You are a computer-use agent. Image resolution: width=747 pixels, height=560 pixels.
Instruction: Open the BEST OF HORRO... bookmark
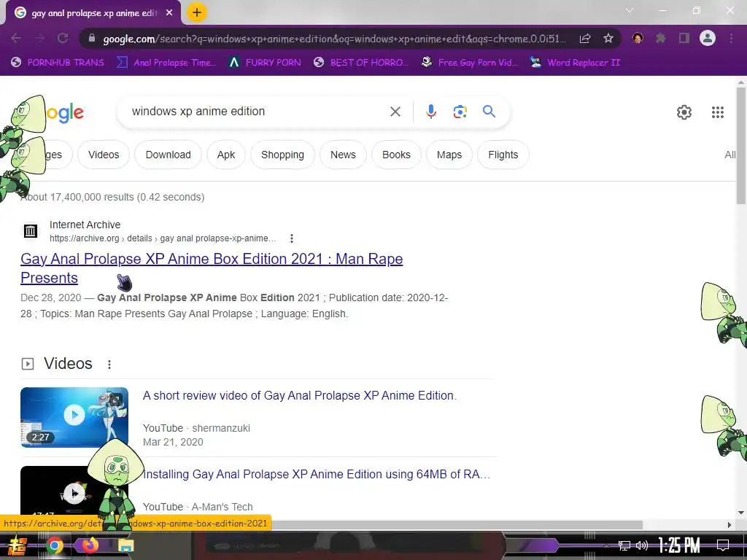361,63
